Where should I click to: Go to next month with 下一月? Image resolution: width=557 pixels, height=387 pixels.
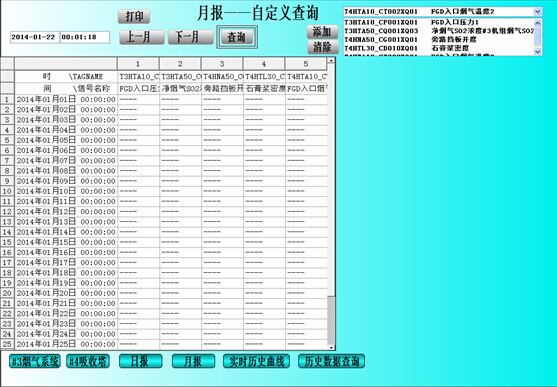(x=190, y=37)
